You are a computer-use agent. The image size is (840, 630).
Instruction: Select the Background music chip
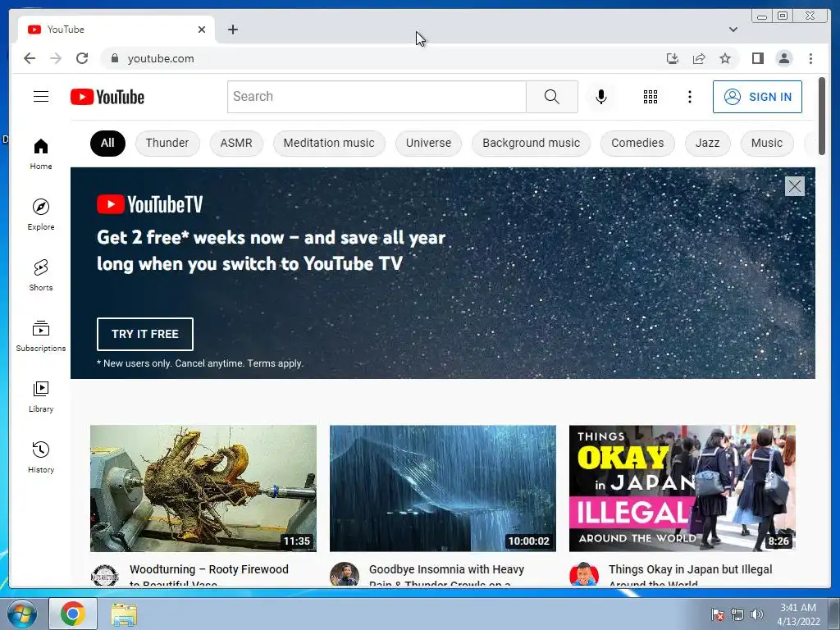tap(531, 143)
